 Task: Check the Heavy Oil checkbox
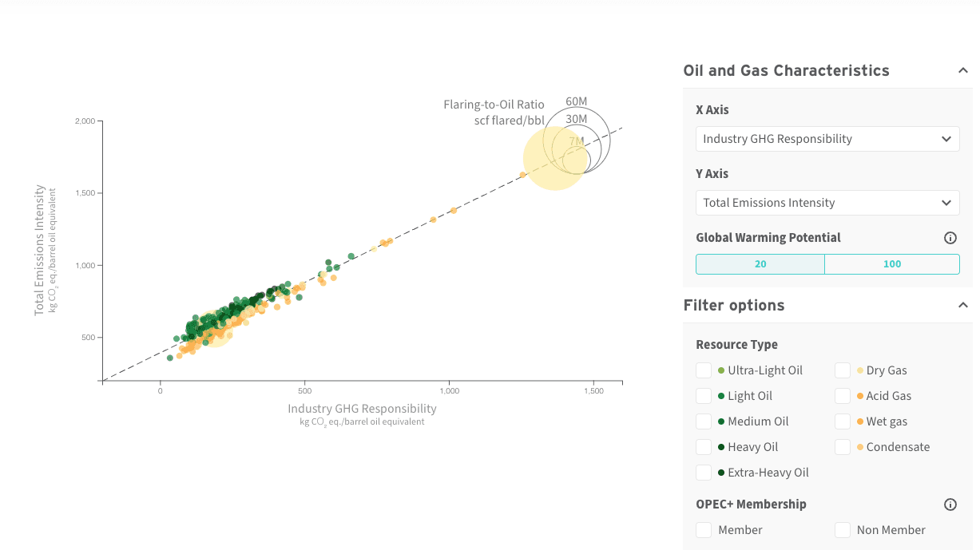(x=704, y=447)
